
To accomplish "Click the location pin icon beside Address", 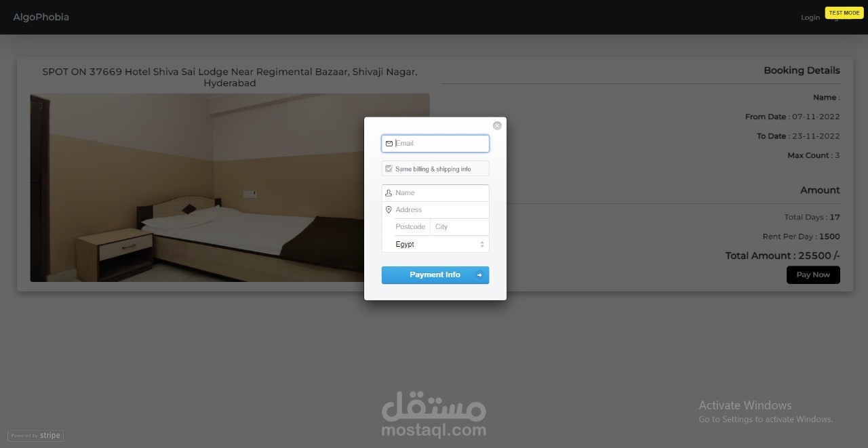I will pos(389,210).
